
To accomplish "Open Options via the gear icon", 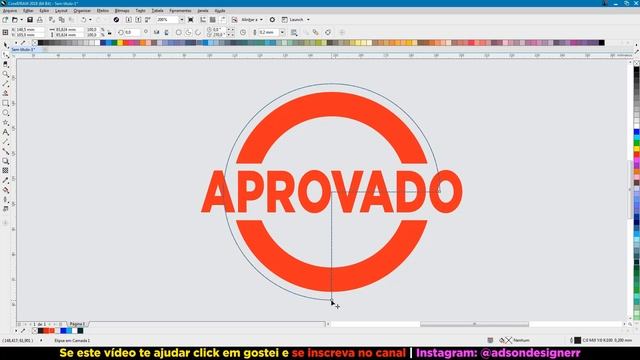I will coord(272,20).
